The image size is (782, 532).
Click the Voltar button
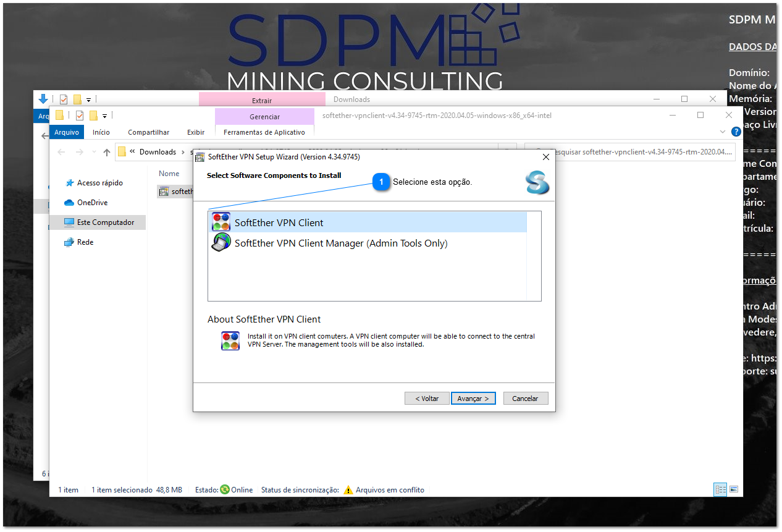tap(427, 399)
